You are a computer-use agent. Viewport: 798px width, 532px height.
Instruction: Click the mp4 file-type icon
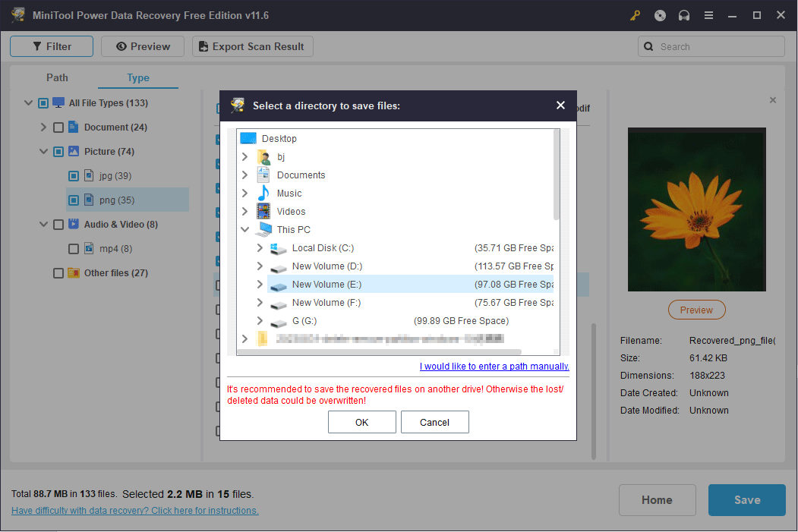89,248
